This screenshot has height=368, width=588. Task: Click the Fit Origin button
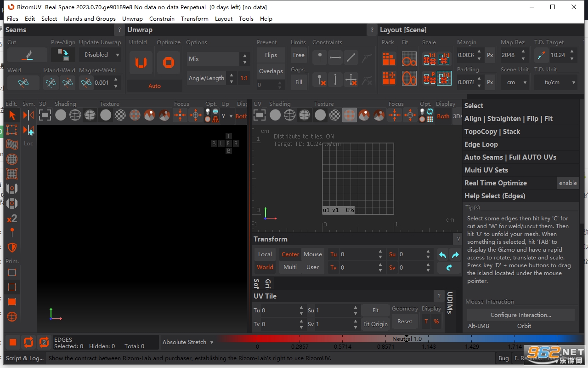point(375,324)
